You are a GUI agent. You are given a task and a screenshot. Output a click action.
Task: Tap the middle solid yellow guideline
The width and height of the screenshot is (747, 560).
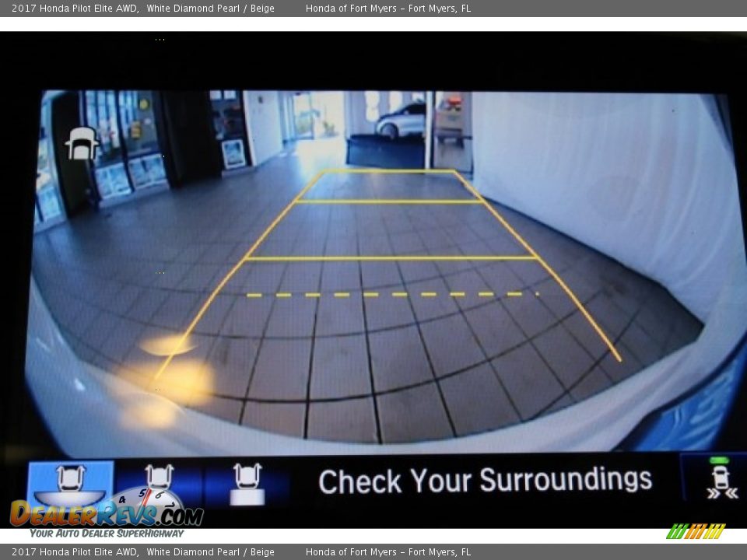(x=389, y=258)
